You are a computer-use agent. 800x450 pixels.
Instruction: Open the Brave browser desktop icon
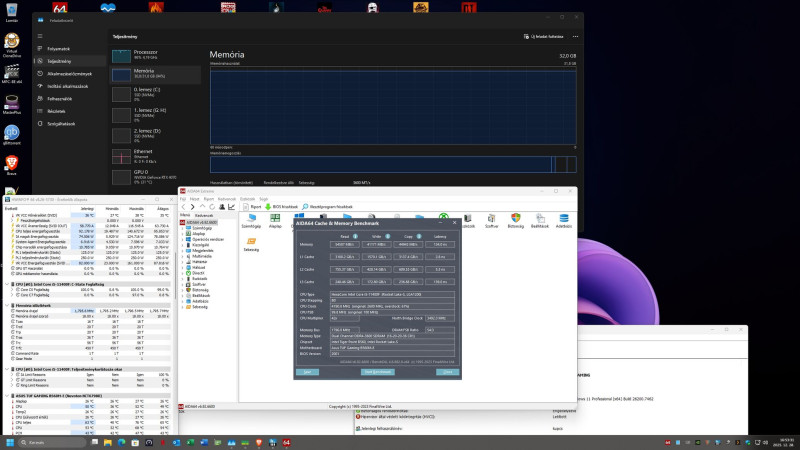click(11, 163)
